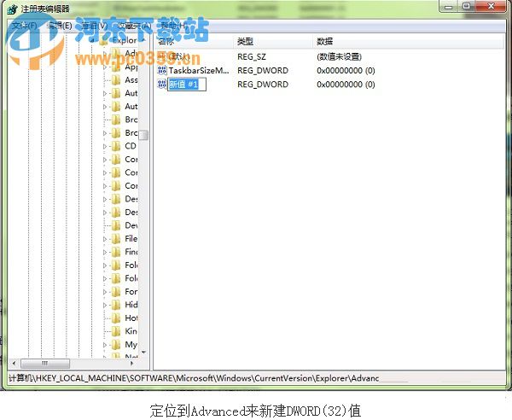This screenshot has width=512, height=420.
Task: Click the folder icon of Ad key
Action: pyautogui.click(x=116, y=53)
